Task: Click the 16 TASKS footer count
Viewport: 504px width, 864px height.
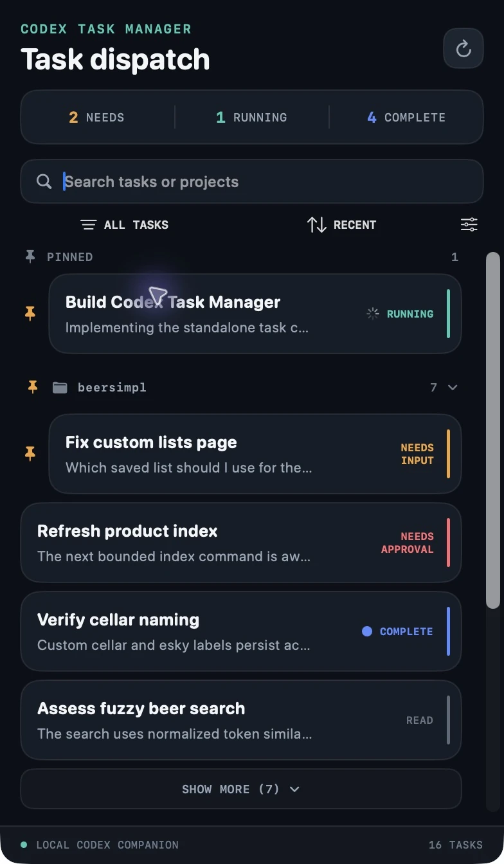Action: pyautogui.click(x=456, y=845)
